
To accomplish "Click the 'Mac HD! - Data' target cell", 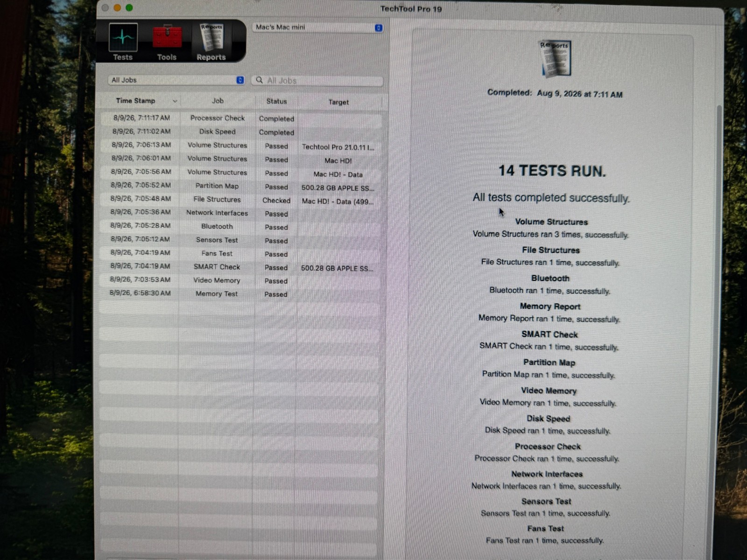I will [338, 175].
